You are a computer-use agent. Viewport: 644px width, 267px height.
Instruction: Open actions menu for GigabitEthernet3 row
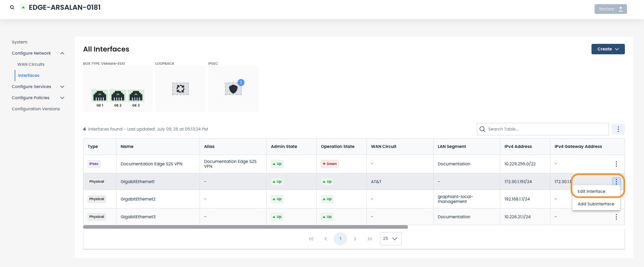(616, 217)
